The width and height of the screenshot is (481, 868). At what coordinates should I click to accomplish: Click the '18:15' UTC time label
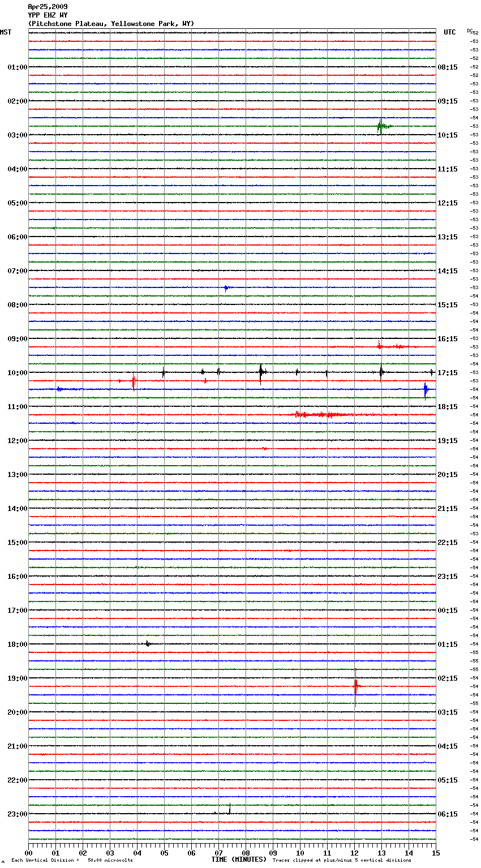448,407
